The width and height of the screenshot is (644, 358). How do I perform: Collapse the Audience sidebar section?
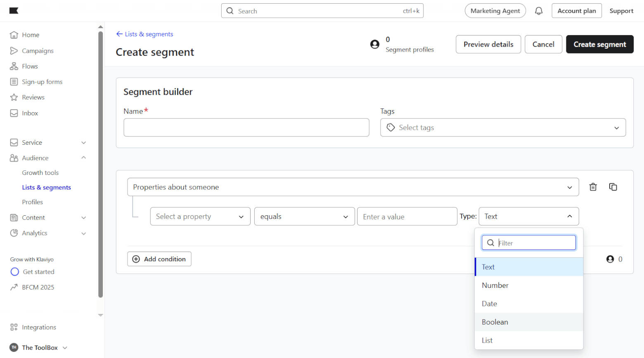[84, 158]
